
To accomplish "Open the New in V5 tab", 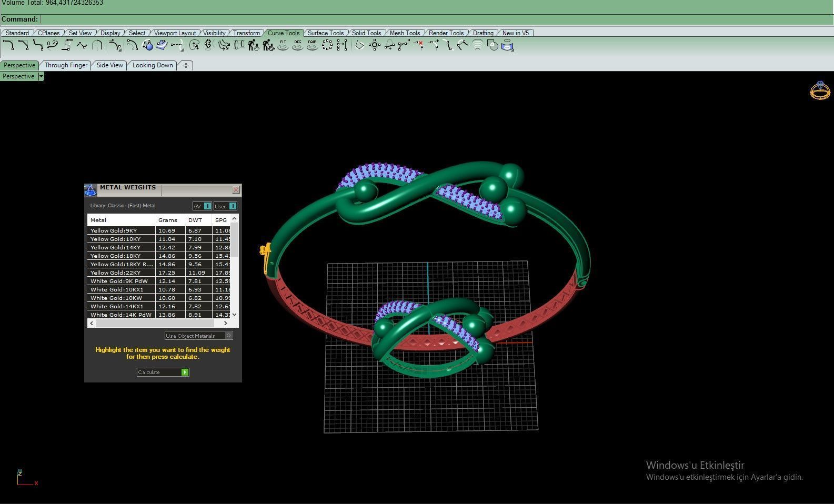I will click(x=516, y=33).
